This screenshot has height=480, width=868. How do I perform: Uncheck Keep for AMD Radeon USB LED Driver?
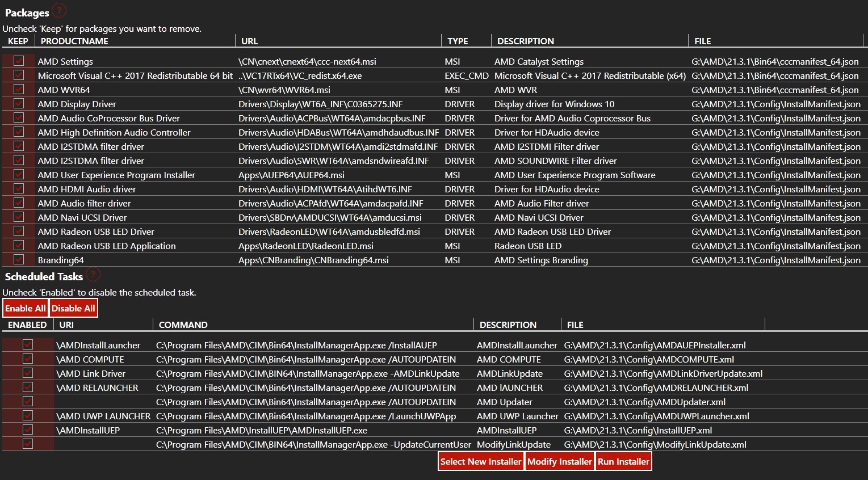(19, 231)
